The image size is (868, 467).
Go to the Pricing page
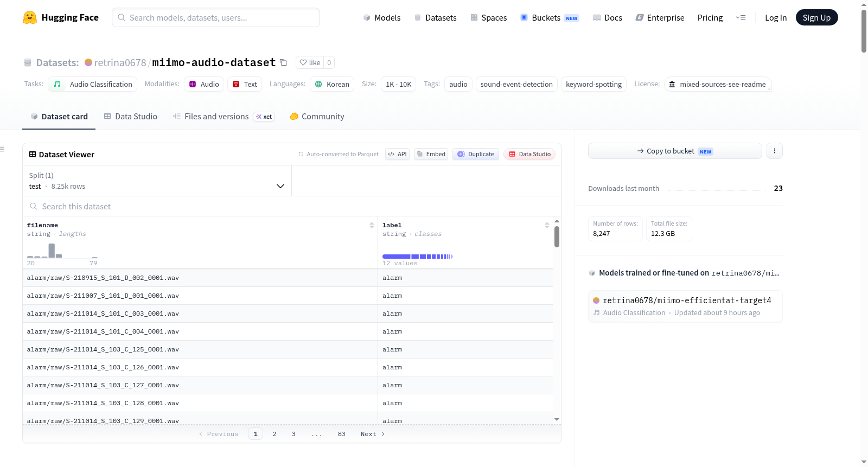pos(710,17)
